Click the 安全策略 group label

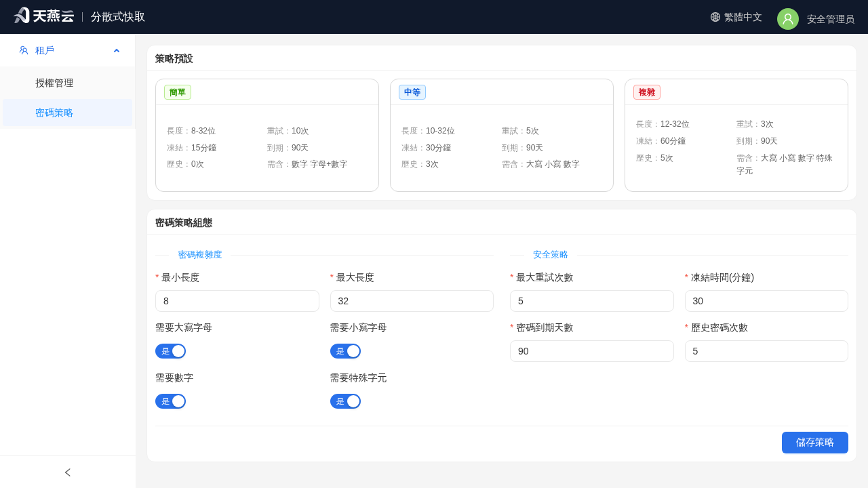click(551, 255)
